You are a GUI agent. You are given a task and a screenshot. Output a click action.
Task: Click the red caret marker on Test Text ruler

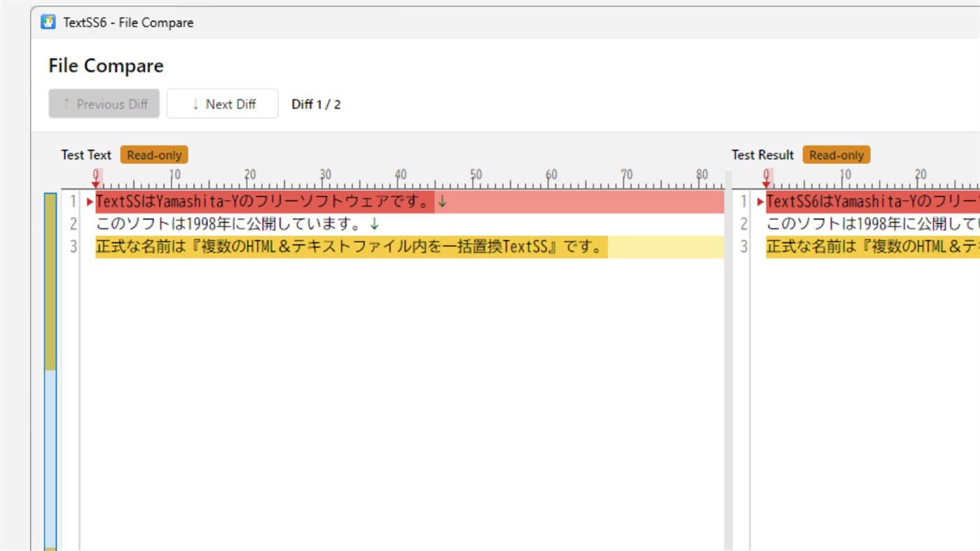click(96, 183)
